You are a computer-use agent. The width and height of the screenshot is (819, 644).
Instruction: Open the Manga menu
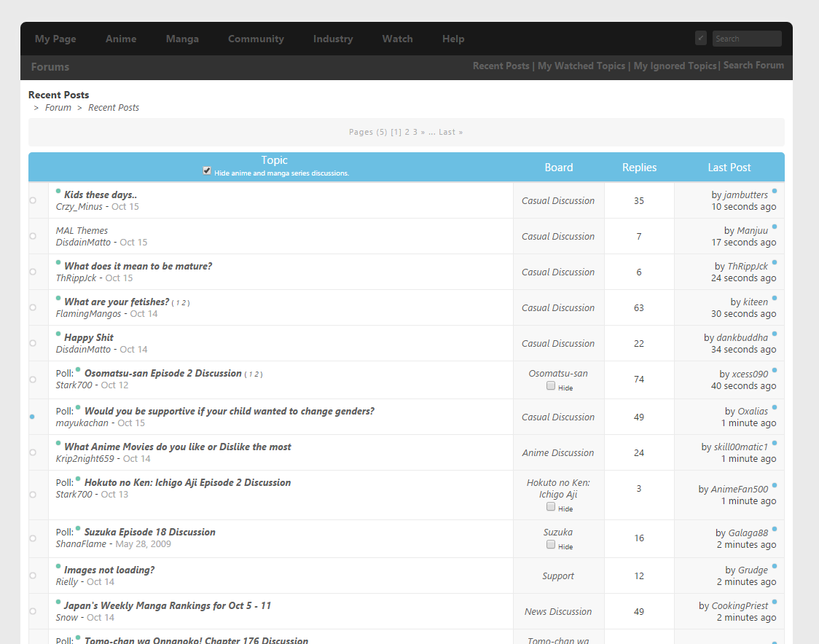pyautogui.click(x=182, y=39)
